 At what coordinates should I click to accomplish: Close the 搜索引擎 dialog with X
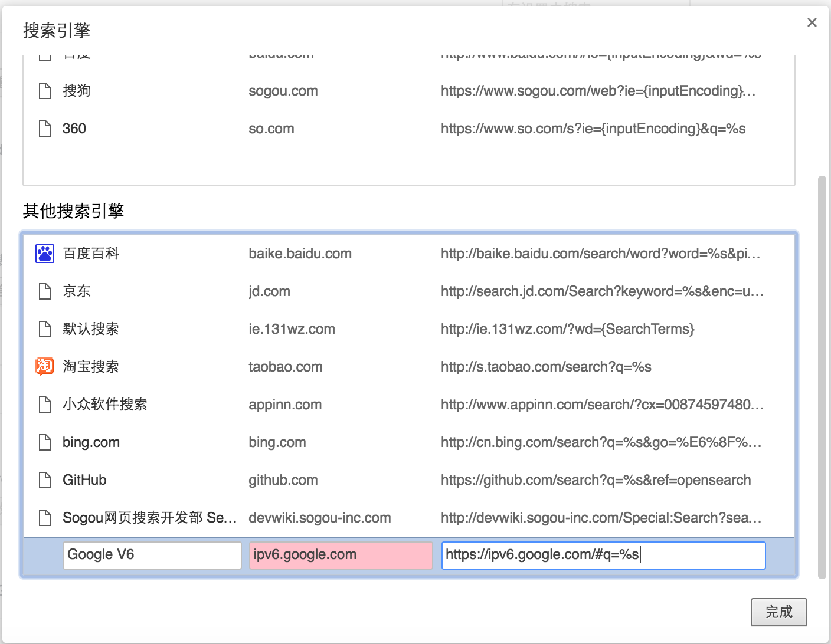click(x=812, y=22)
